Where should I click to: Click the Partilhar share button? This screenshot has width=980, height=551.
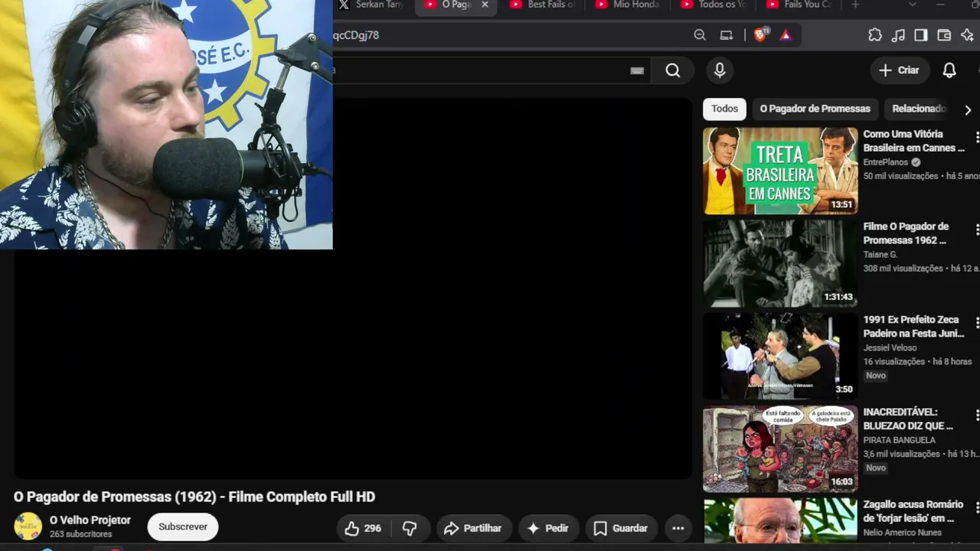coord(474,528)
